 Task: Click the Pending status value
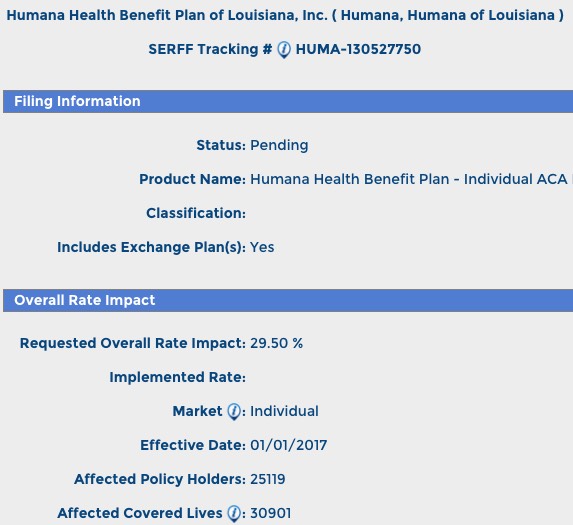(279, 145)
